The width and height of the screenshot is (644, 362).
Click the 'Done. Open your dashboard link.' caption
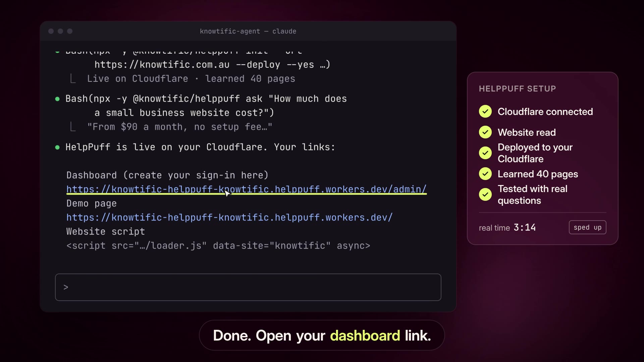pos(322,336)
